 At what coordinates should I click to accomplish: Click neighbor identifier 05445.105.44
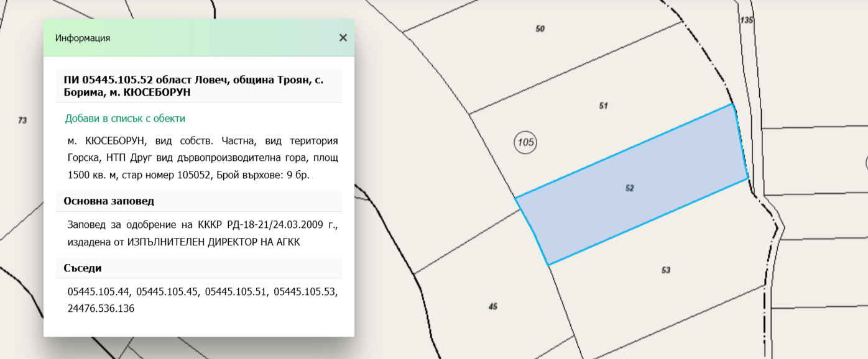point(99,291)
